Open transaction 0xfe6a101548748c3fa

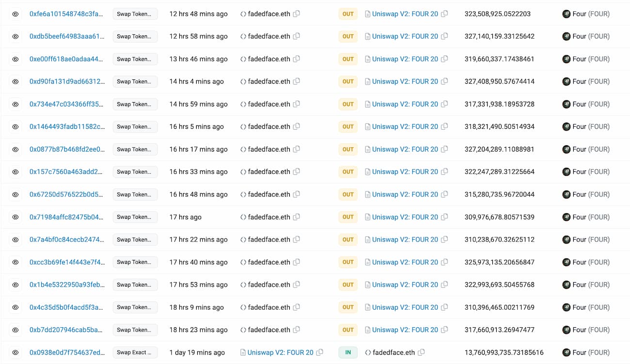67,14
